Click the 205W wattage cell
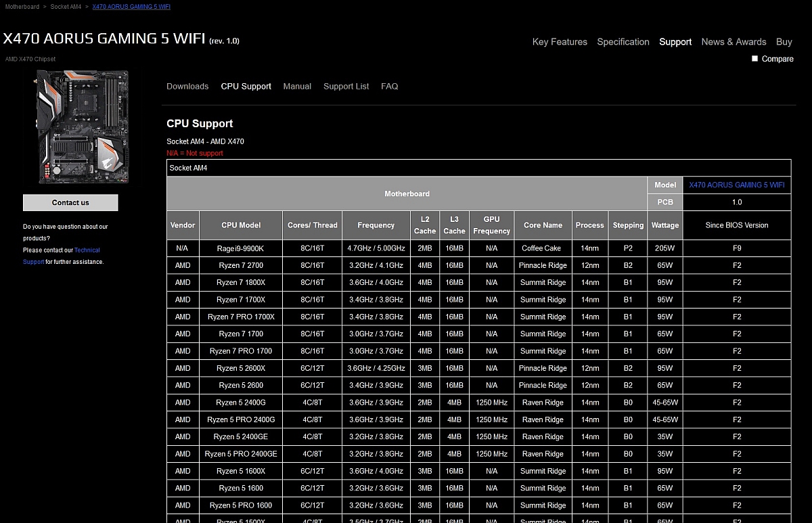Image resolution: width=812 pixels, height=523 pixels. [x=665, y=248]
